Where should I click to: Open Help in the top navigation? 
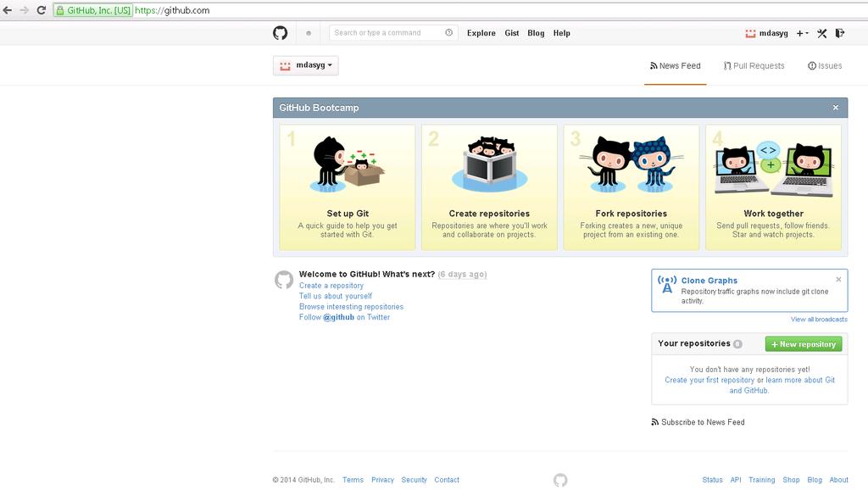click(x=561, y=33)
